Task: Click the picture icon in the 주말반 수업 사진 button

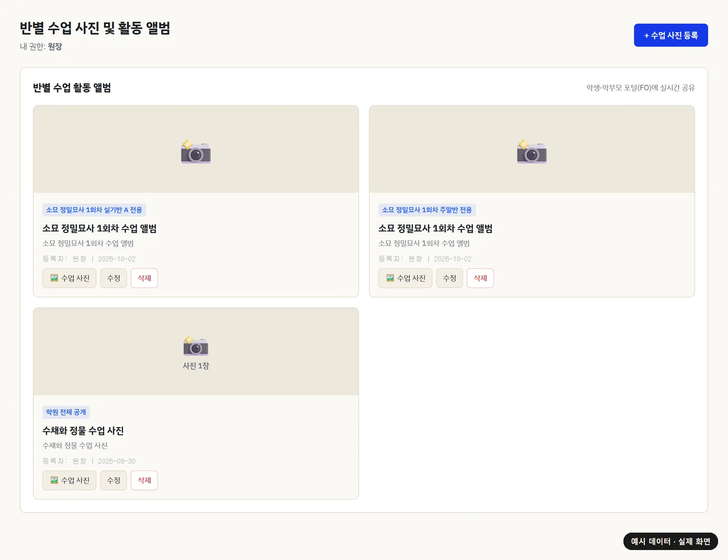Action: [x=390, y=278]
